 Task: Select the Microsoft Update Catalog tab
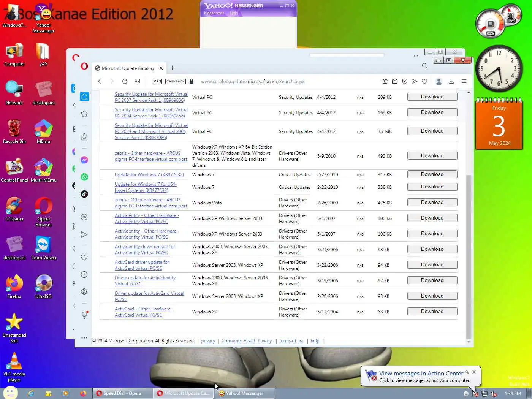[x=128, y=68]
